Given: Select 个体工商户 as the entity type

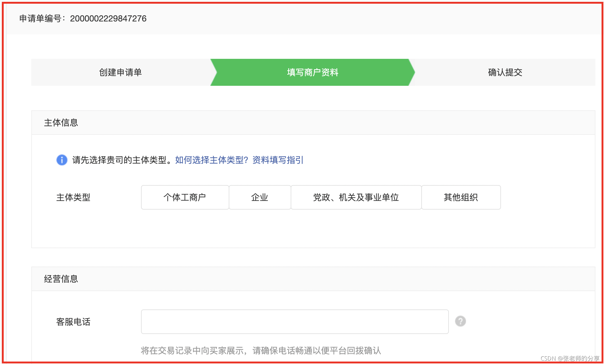Looking at the screenshot, I should (185, 197).
